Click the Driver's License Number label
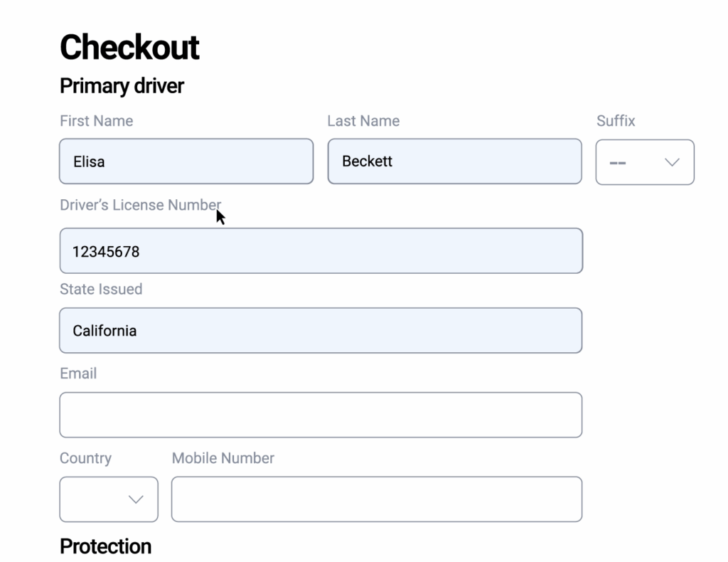The height and width of the screenshot is (562, 728). (x=140, y=205)
